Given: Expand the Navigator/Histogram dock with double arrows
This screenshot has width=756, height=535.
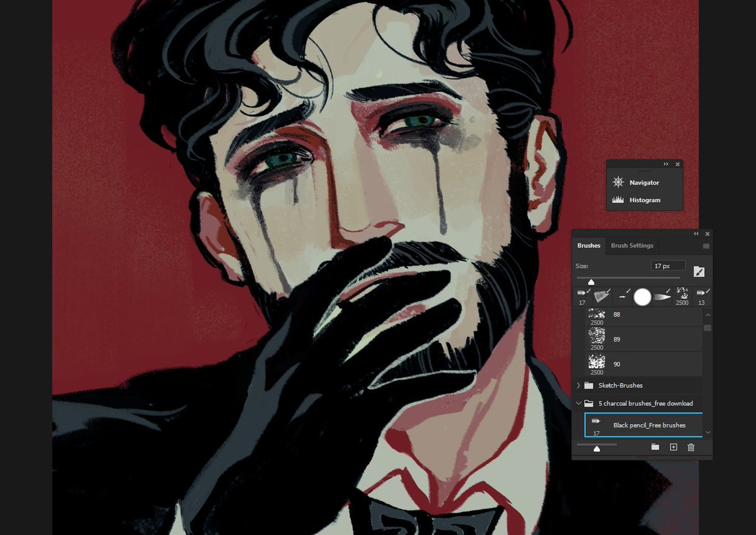Looking at the screenshot, I should [x=666, y=164].
